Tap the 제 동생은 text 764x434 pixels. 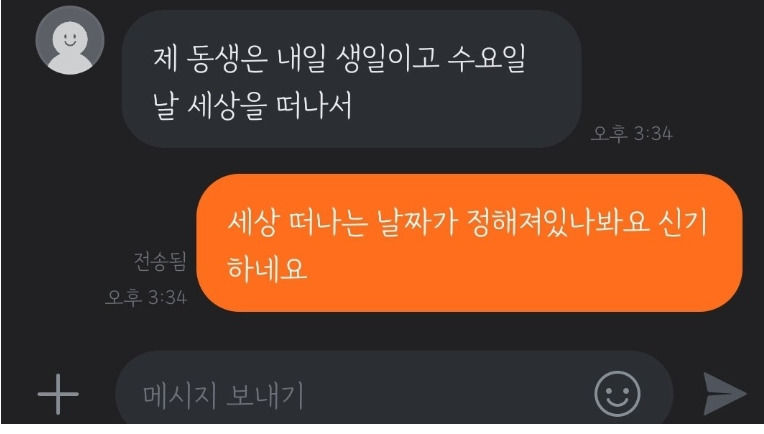210,59
